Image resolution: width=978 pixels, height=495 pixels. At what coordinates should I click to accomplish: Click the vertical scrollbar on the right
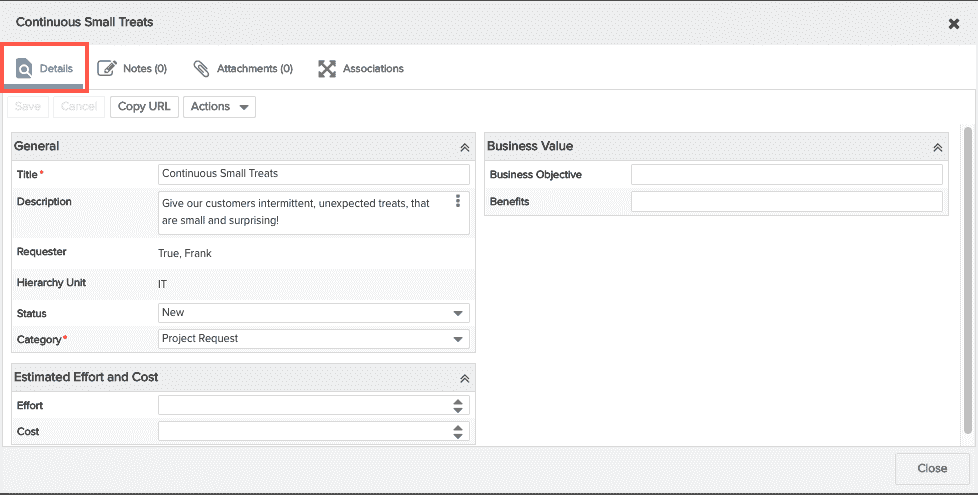tap(967, 279)
